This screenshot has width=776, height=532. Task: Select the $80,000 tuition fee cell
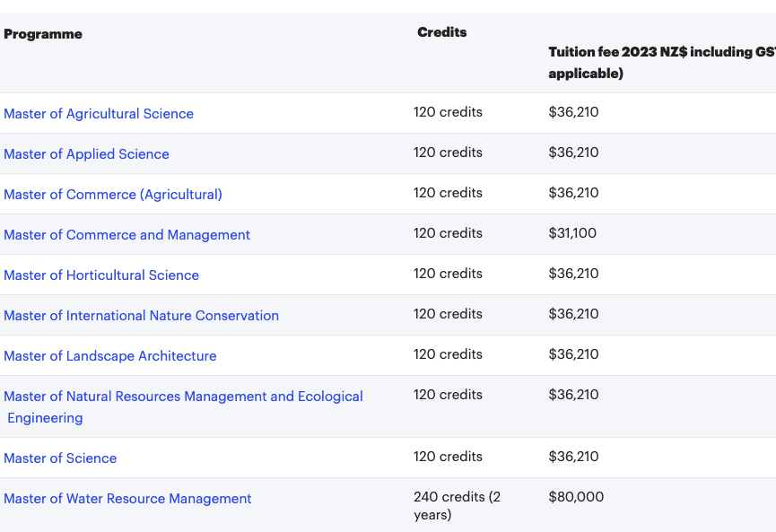point(576,497)
